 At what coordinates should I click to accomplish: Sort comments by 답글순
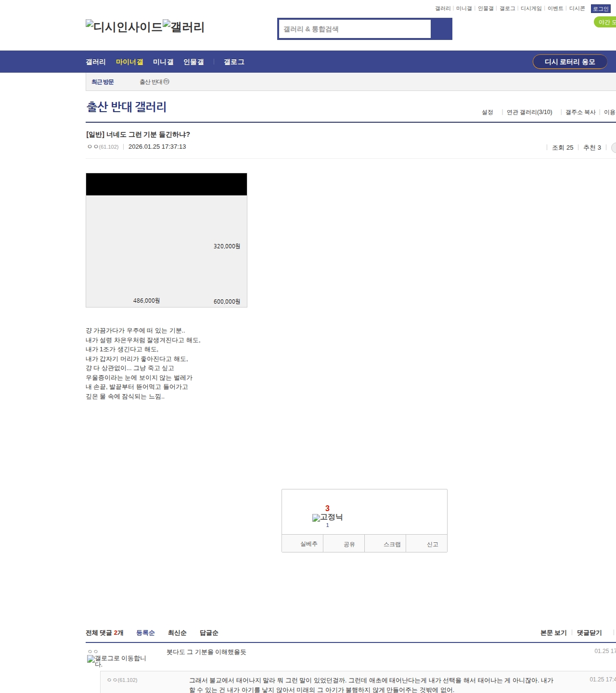(209, 633)
